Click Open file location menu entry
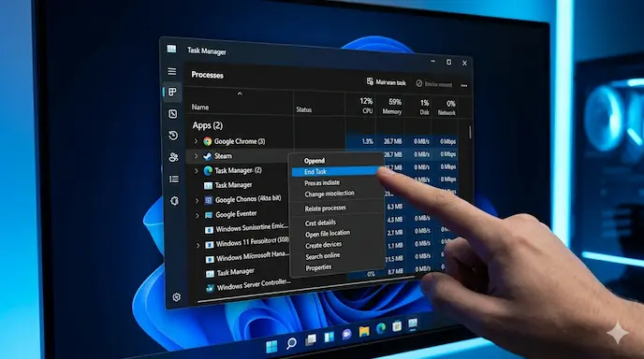The height and width of the screenshot is (359, 644). click(328, 234)
